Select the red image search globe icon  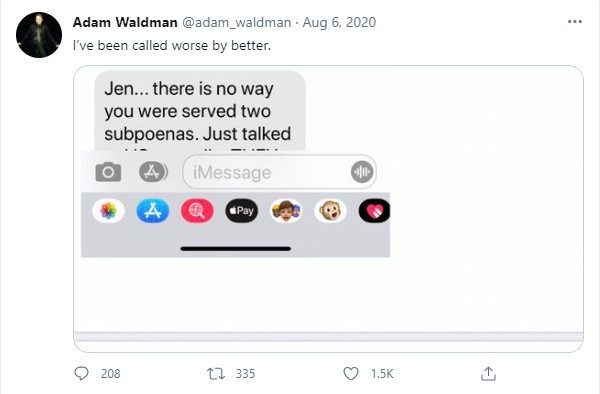[x=197, y=211]
